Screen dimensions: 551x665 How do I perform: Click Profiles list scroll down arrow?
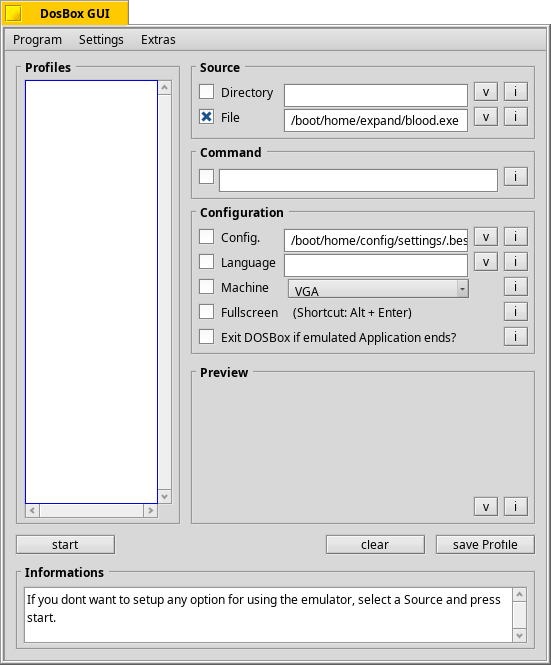pyautogui.click(x=165, y=497)
